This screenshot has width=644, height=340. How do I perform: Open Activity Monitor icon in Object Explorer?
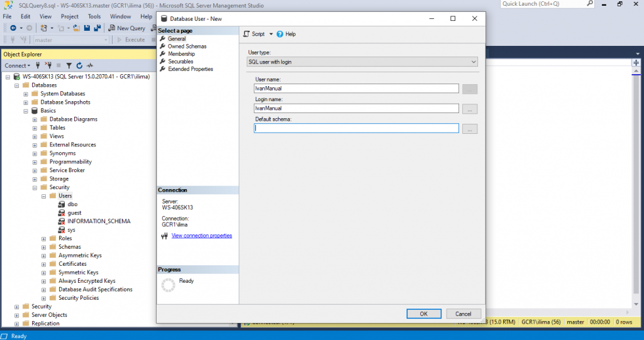click(90, 65)
